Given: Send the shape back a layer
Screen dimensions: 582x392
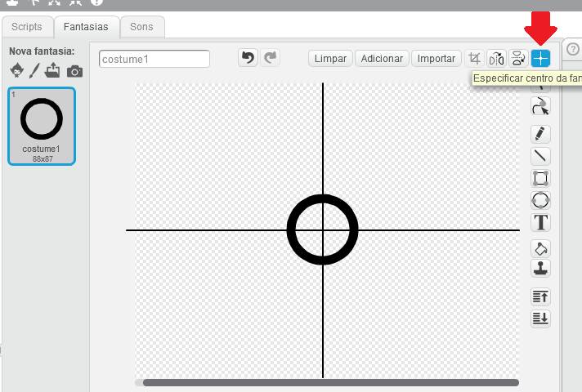Looking at the screenshot, I should click(x=540, y=318).
